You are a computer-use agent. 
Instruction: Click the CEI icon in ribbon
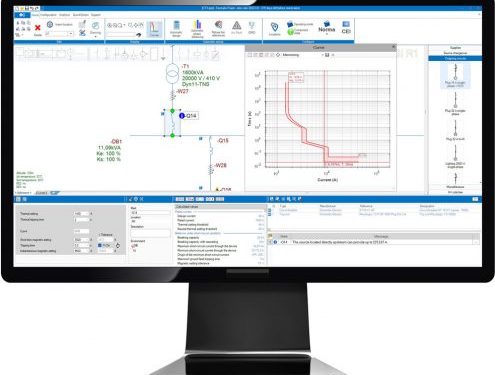(346, 27)
